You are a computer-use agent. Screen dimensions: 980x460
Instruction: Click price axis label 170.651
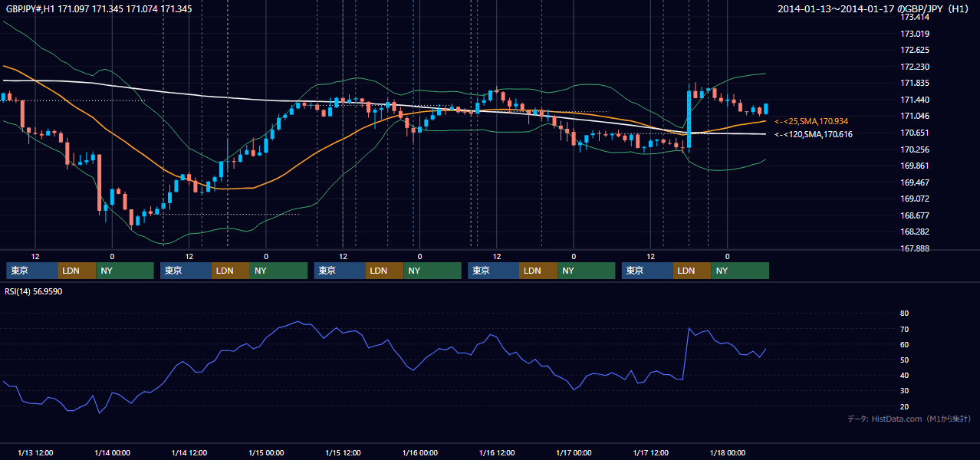click(x=914, y=133)
